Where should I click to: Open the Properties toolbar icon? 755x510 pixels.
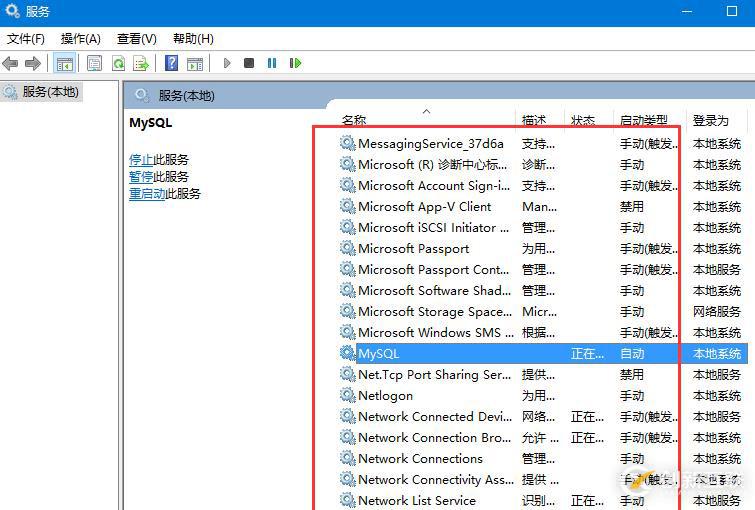point(94,63)
